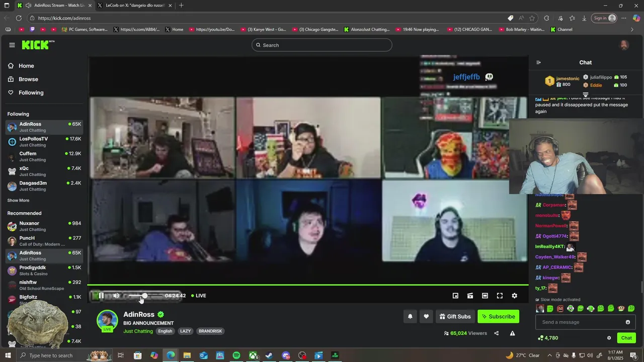Open nishftw channel from Recommended
The height and width of the screenshot is (362, 644).
click(x=45, y=285)
